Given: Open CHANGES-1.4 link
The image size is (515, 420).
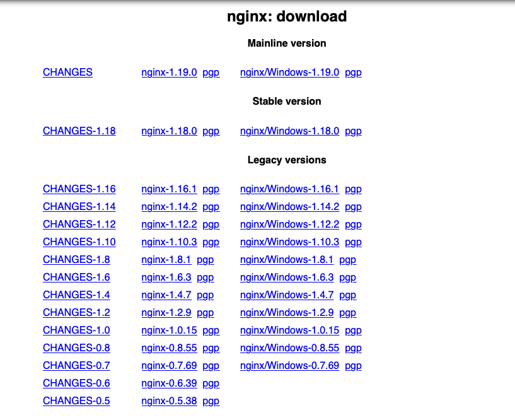Looking at the screenshot, I should tap(76, 295).
